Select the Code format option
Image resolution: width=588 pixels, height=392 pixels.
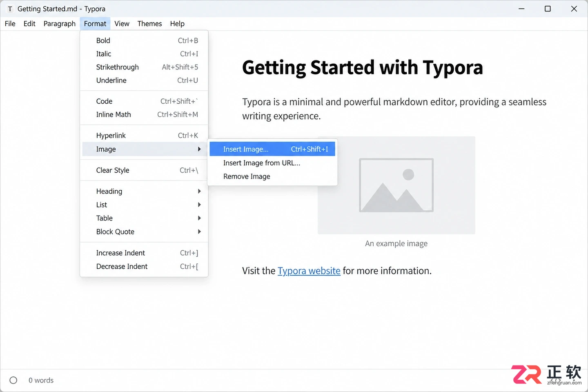pos(144,101)
